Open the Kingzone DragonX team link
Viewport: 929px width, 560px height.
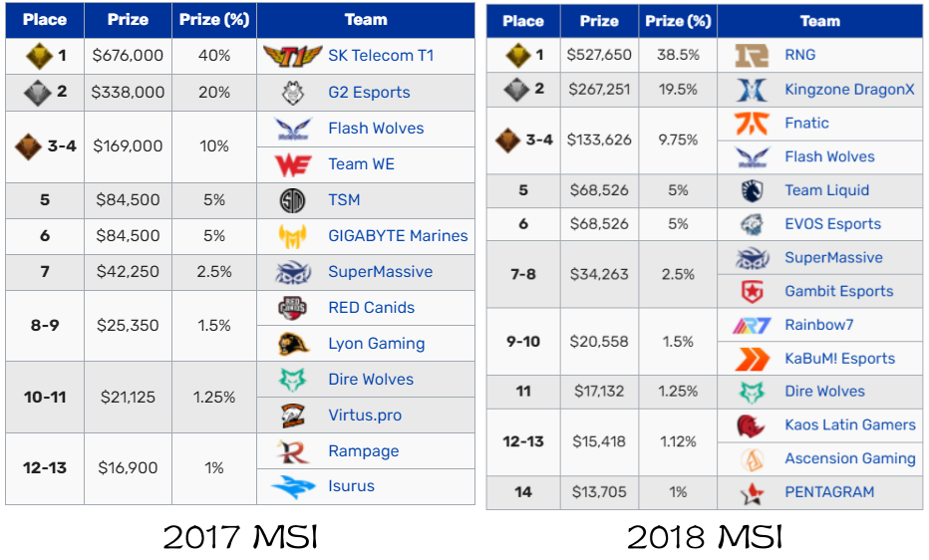[x=849, y=90]
